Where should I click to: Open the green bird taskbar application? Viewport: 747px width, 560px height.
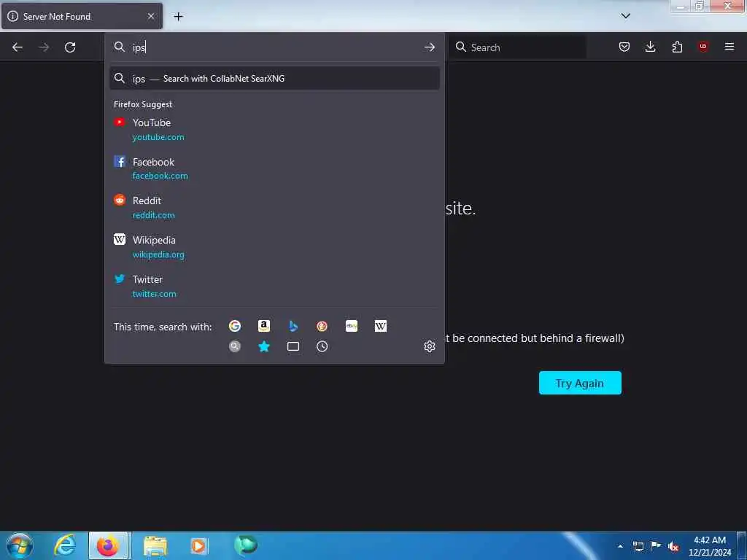coord(246,545)
